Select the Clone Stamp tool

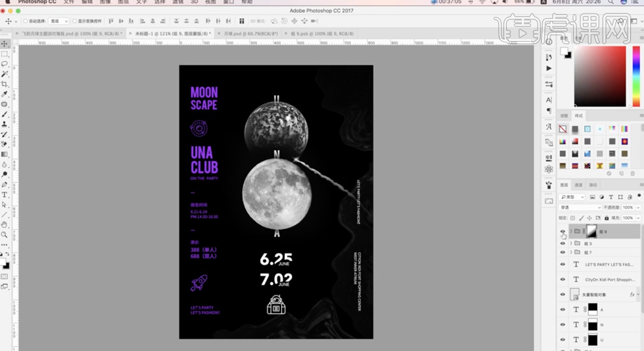coord(5,124)
